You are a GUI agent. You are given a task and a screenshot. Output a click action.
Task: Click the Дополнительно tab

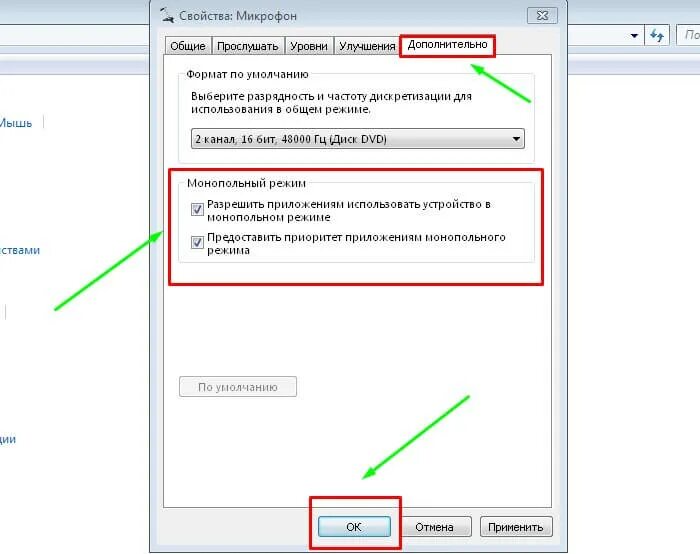(447, 45)
